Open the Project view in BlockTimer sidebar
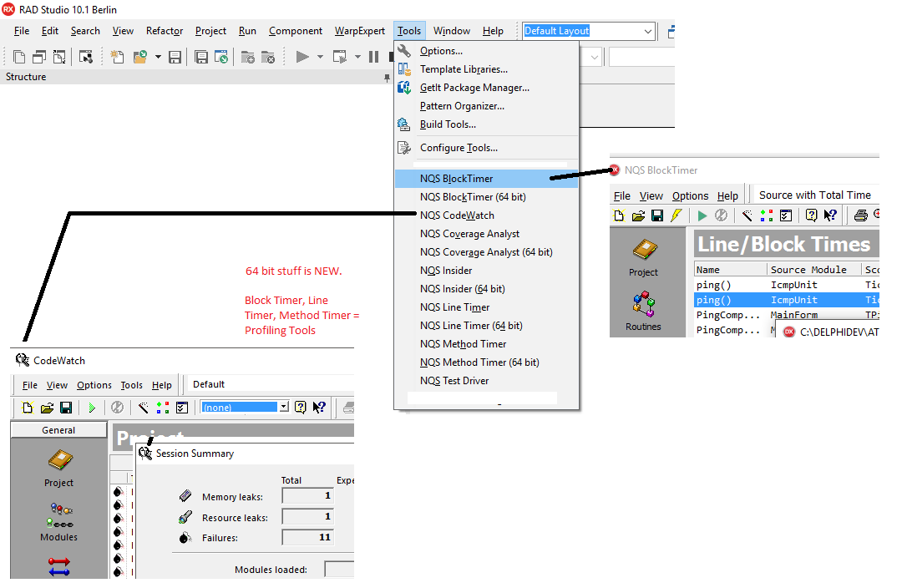The width and height of the screenshot is (902, 588). [644, 257]
